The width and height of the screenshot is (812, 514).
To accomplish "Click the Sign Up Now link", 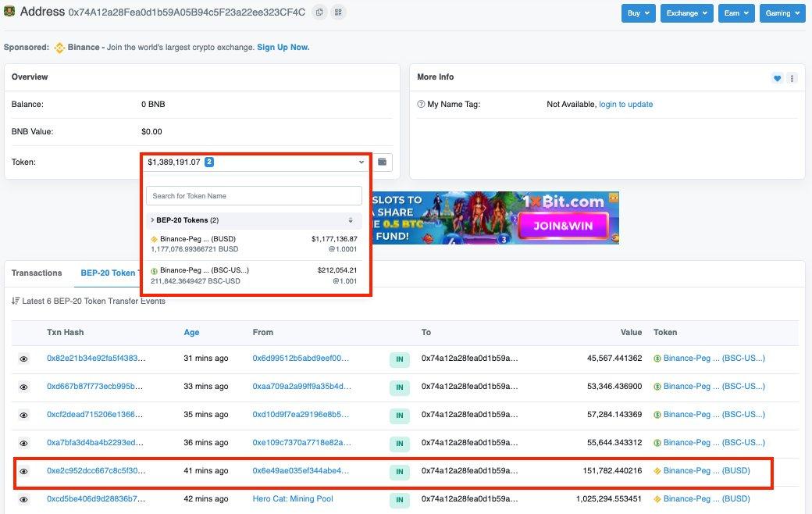I will (283, 47).
